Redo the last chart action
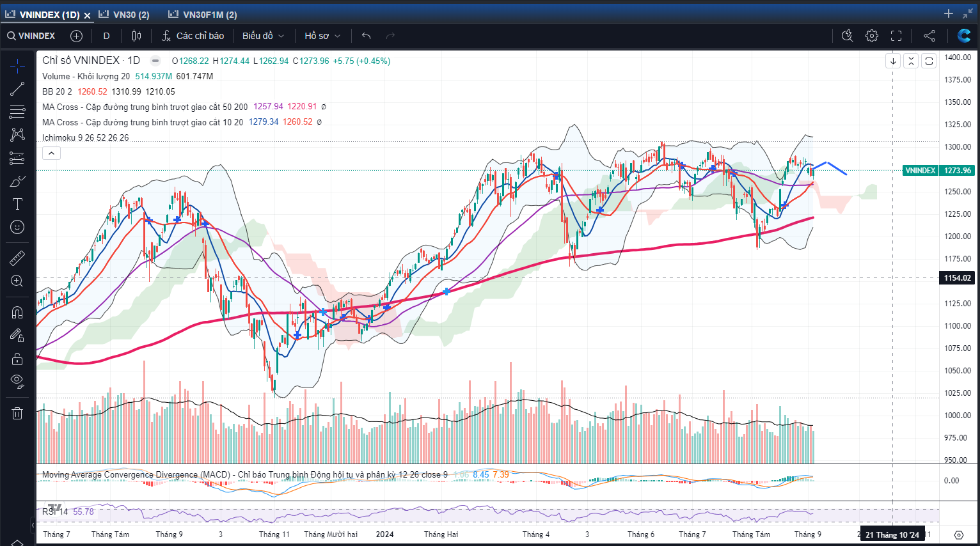The width and height of the screenshot is (980, 546). [390, 36]
